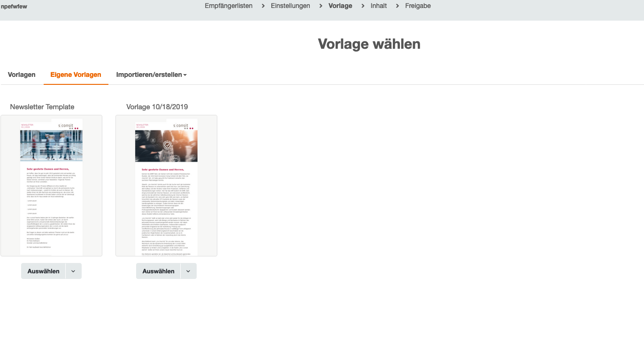
Task: Click s consit logo in Newsletter Template preview
Action: click(x=66, y=126)
